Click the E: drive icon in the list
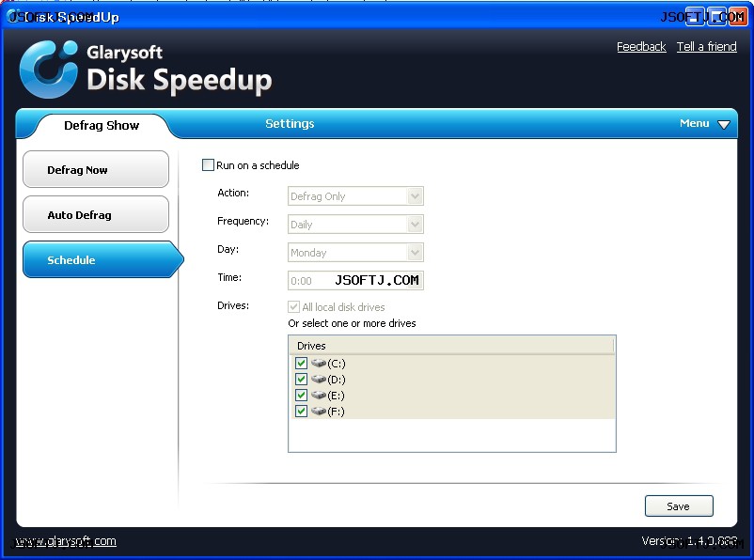 (319, 396)
